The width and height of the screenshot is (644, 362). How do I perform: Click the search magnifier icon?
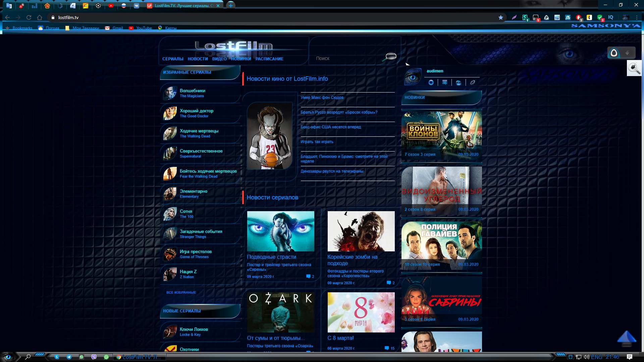390,56
